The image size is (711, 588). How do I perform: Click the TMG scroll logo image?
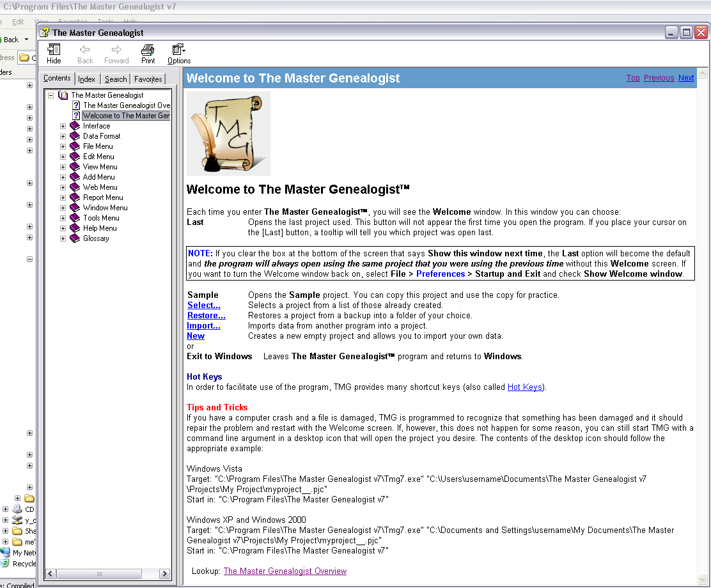point(228,134)
